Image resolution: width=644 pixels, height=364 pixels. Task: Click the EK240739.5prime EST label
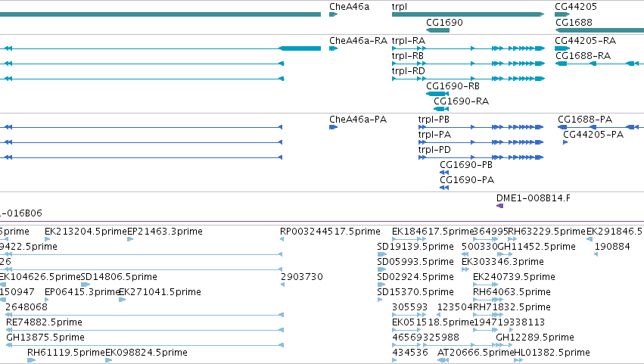coord(514,277)
